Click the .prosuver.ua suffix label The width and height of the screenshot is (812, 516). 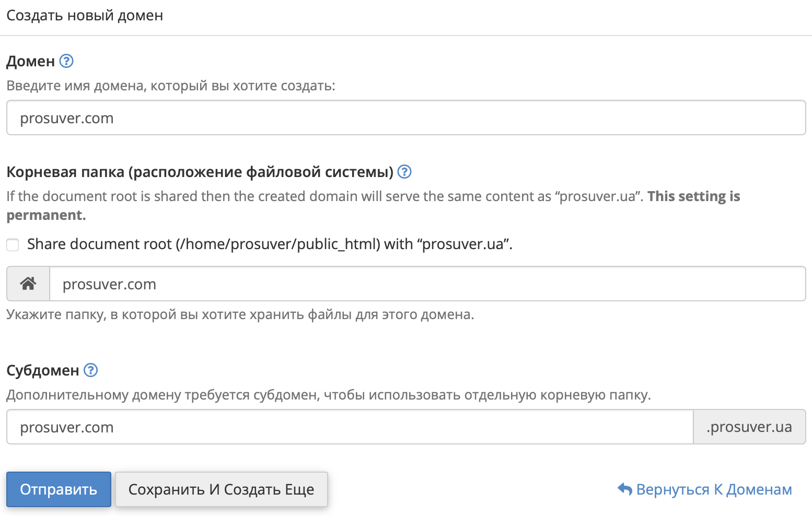point(749,427)
